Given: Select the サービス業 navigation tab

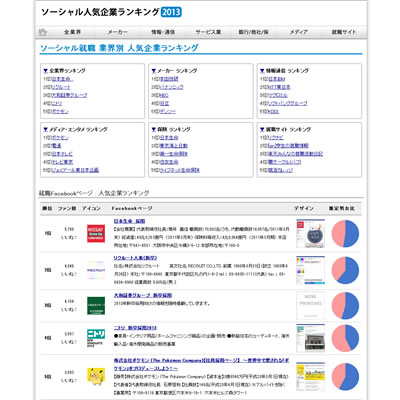Looking at the screenshot, I should pos(208,32).
